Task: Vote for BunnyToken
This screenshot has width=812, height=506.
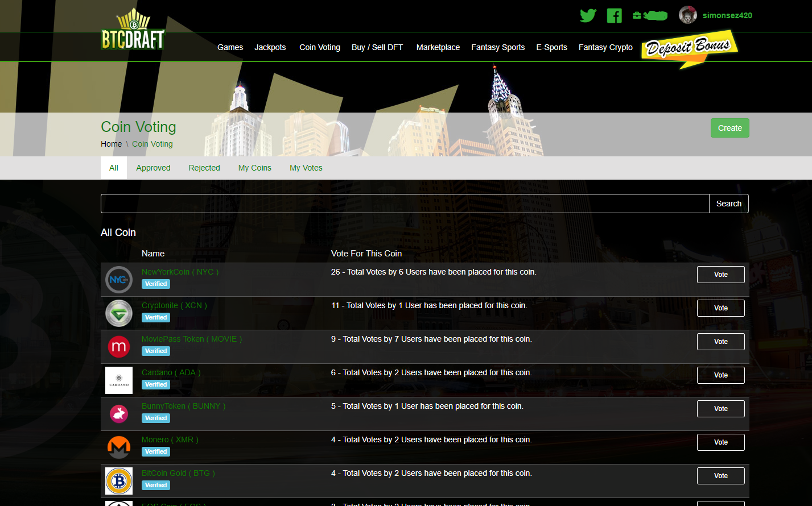Action: click(x=721, y=409)
